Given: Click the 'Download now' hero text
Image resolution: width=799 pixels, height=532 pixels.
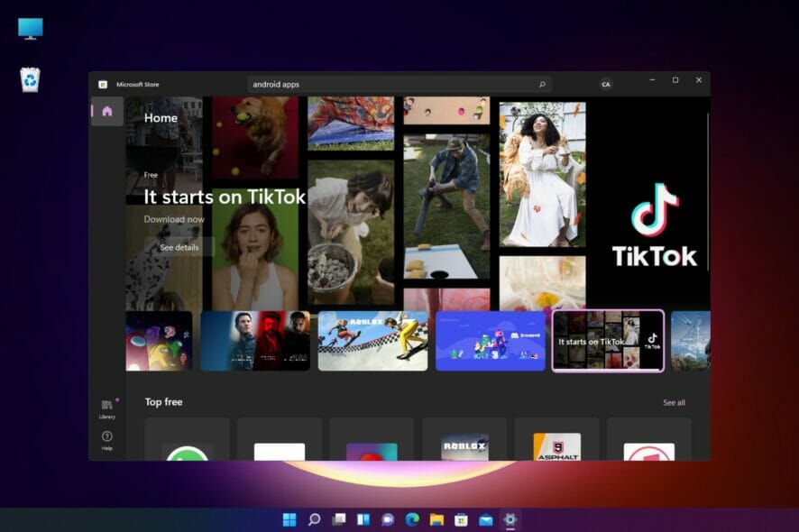Looking at the screenshot, I should point(174,219).
